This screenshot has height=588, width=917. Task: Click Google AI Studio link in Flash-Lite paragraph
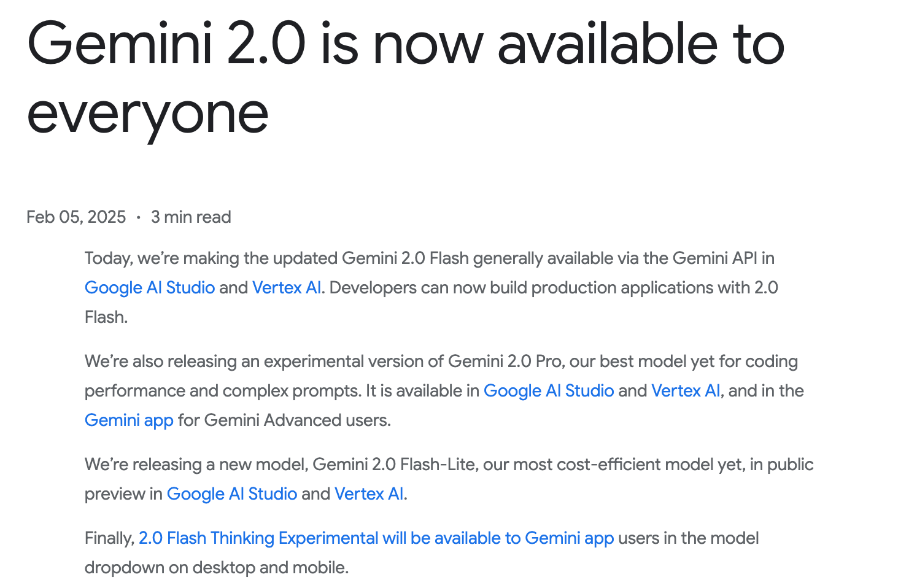pos(232,494)
